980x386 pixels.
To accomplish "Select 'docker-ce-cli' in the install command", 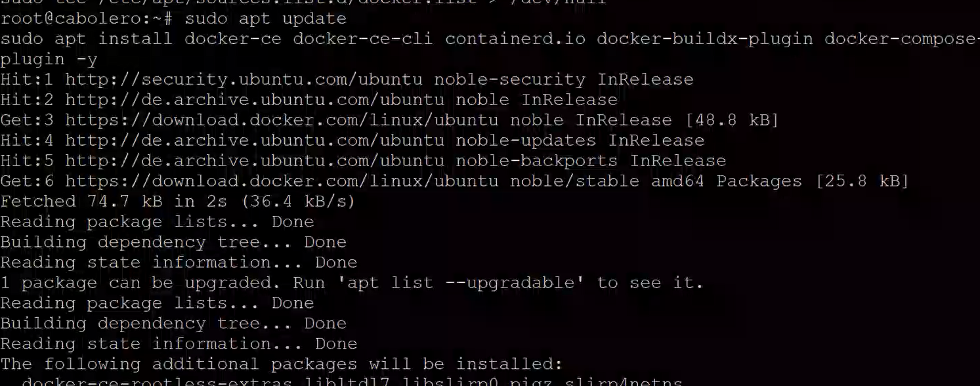I will (362, 39).
